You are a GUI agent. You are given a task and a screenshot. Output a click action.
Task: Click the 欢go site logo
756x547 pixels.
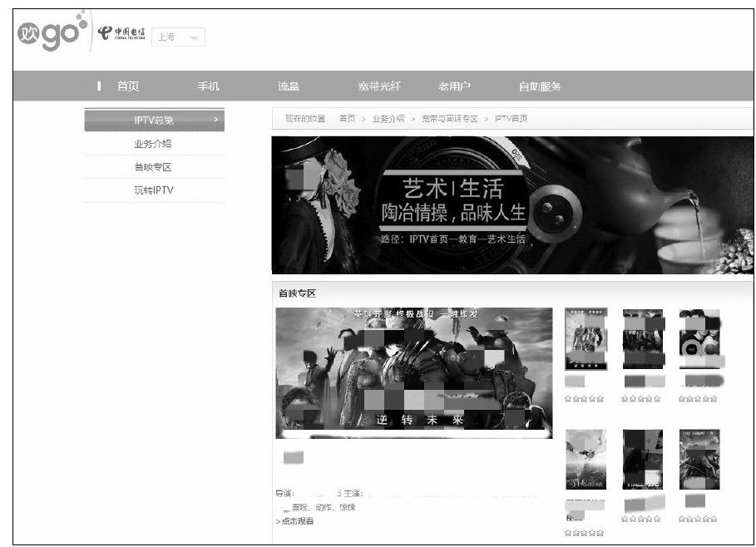pyautogui.click(x=52, y=33)
